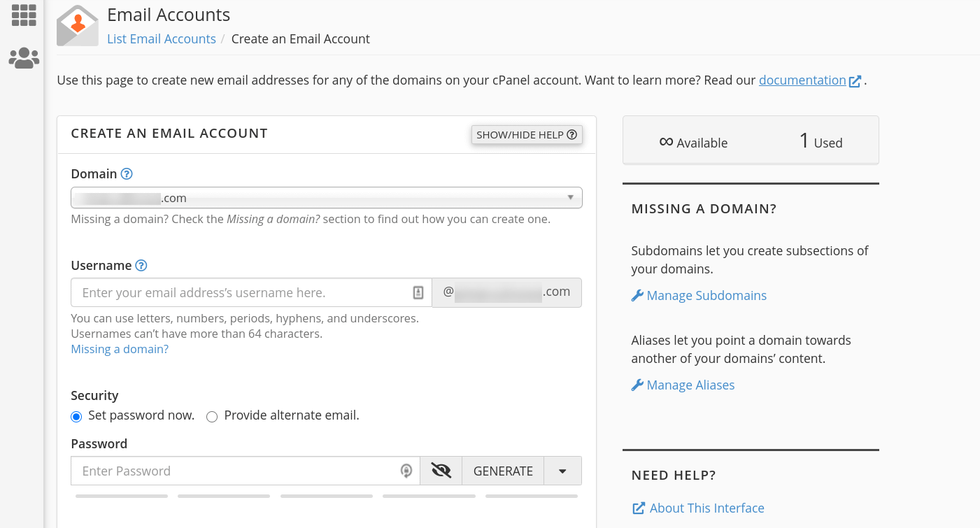Toggle password visibility with the eye icon
The width and height of the screenshot is (980, 528).
pyautogui.click(x=440, y=470)
